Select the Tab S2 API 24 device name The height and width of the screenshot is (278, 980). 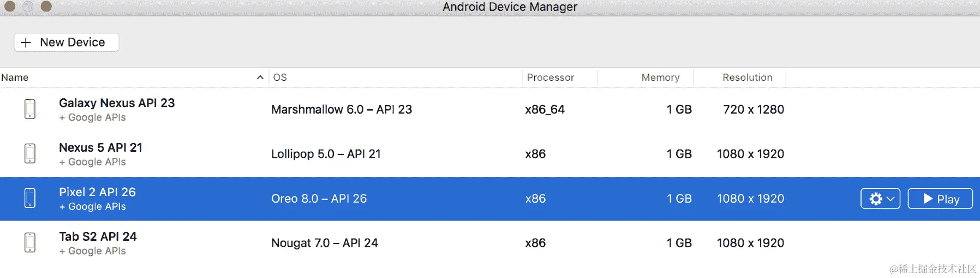click(98, 237)
